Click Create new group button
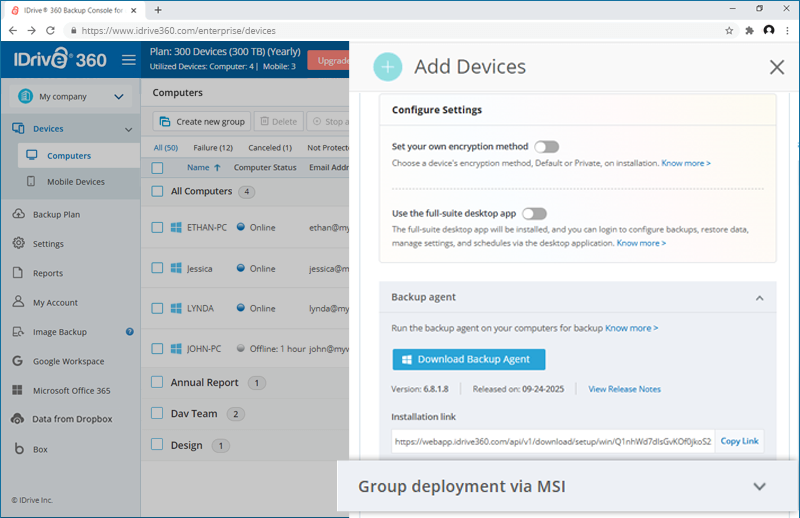Image resolution: width=800 pixels, height=518 pixels. click(202, 121)
